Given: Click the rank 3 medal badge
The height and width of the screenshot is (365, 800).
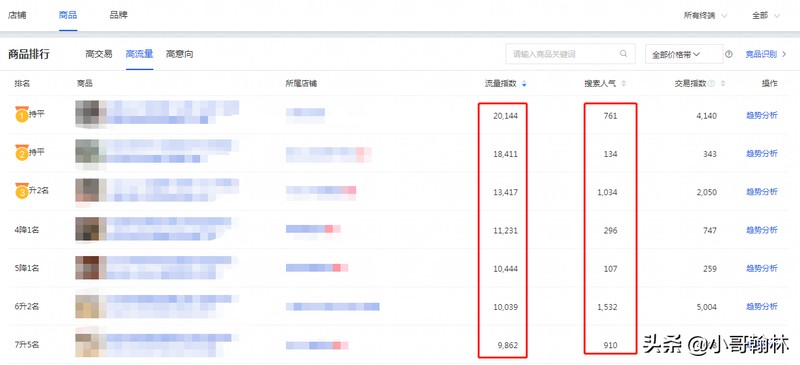Looking at the screenshot, I should tap(21, 191).
